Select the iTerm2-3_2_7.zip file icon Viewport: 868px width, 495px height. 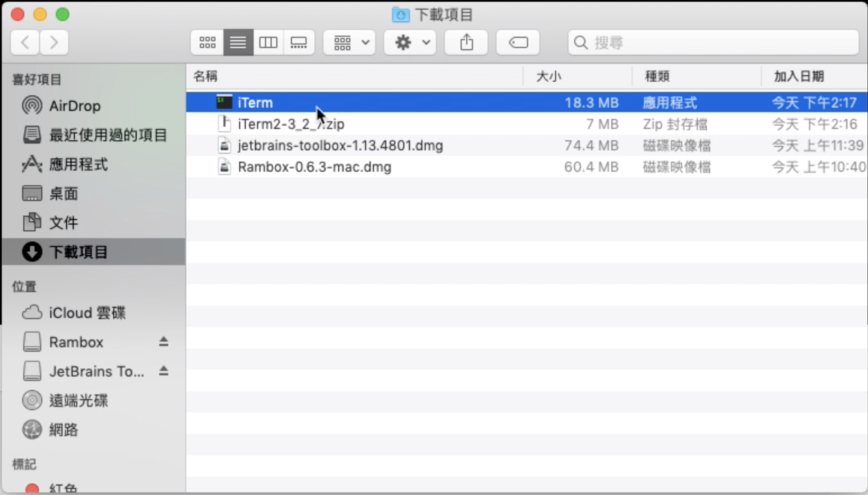(x=224, y=124)
